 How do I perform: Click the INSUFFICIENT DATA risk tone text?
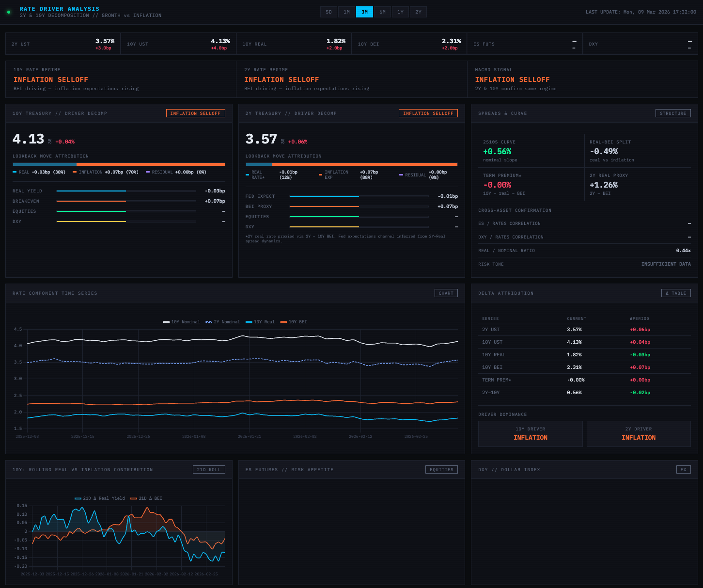tap(666, 264)
